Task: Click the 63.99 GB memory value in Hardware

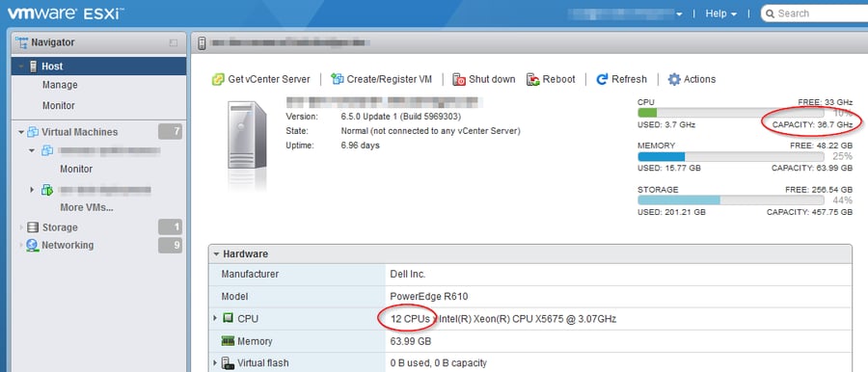Action: (x=411, y=341)
